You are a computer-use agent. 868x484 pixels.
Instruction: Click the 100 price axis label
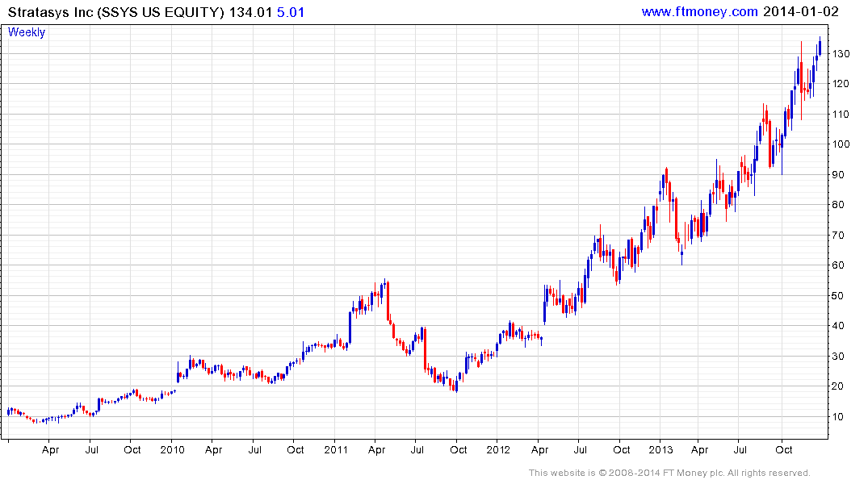841,144
